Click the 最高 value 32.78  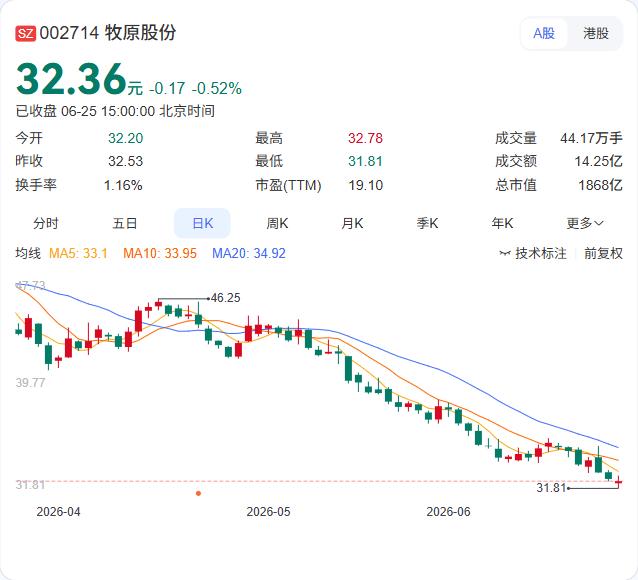pos(365,138)
